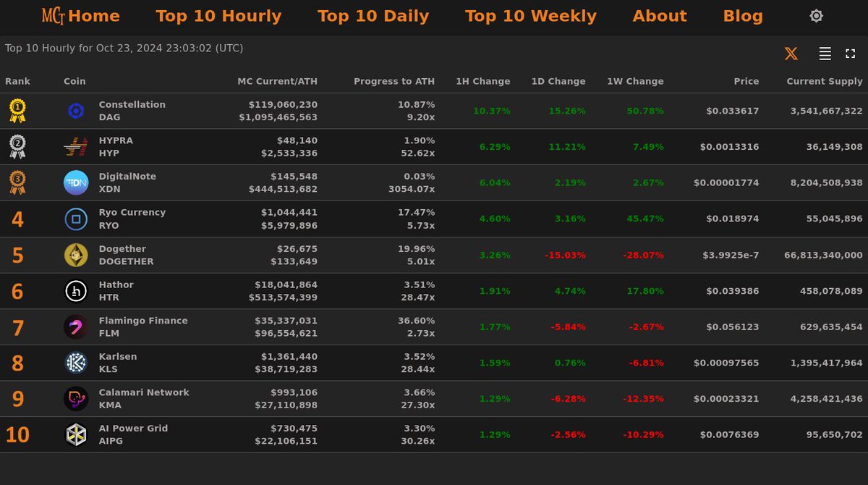
Task: Open the settings gear icon
Action: pyautogui.click(x=816, y=16)
